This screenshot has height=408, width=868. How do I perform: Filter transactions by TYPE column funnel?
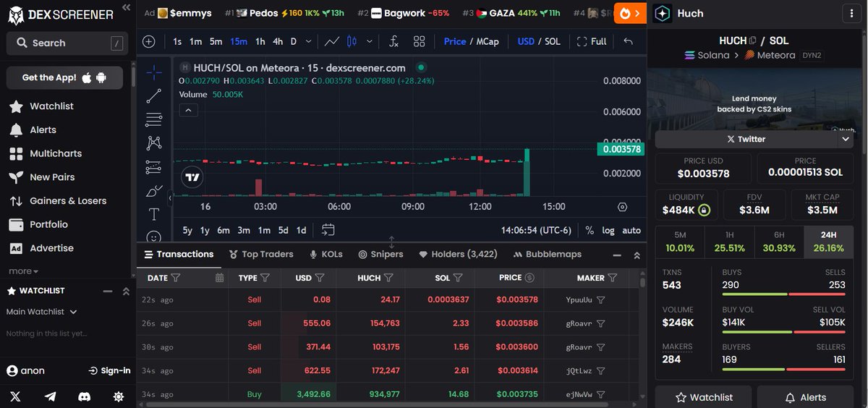point(265,278)
